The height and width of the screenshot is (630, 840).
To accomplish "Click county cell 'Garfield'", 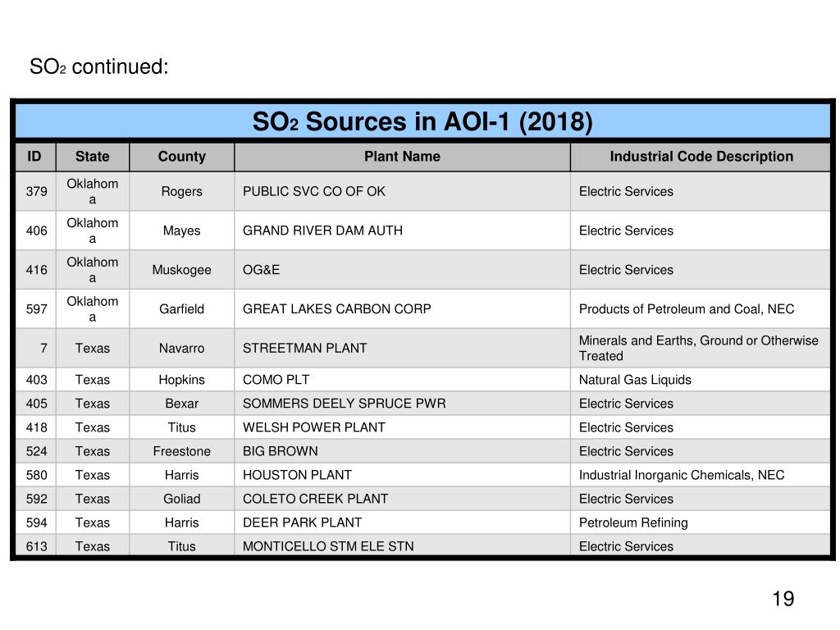I will [181, 309].
